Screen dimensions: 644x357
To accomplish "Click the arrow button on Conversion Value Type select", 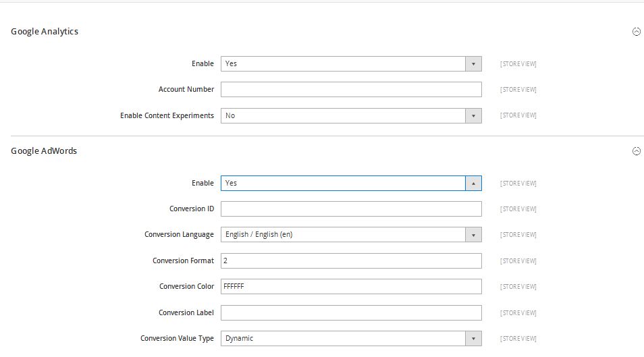I will click(x=473, y=338).
